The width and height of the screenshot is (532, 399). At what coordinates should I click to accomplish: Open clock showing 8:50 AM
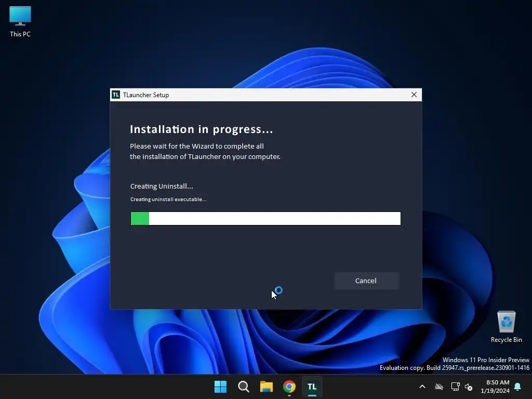pyautogui.click(x=495, y=387)
